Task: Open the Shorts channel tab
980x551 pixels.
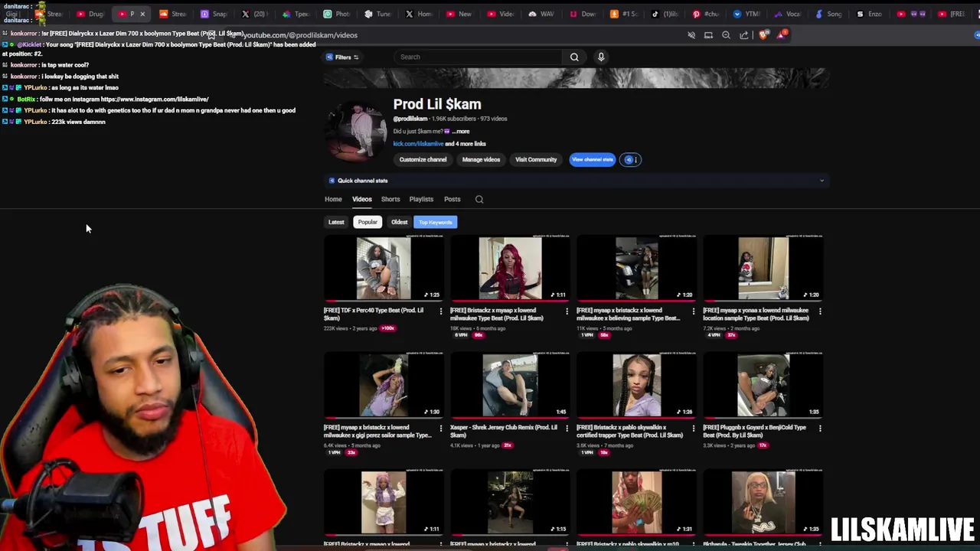Action: click(390, 199)
